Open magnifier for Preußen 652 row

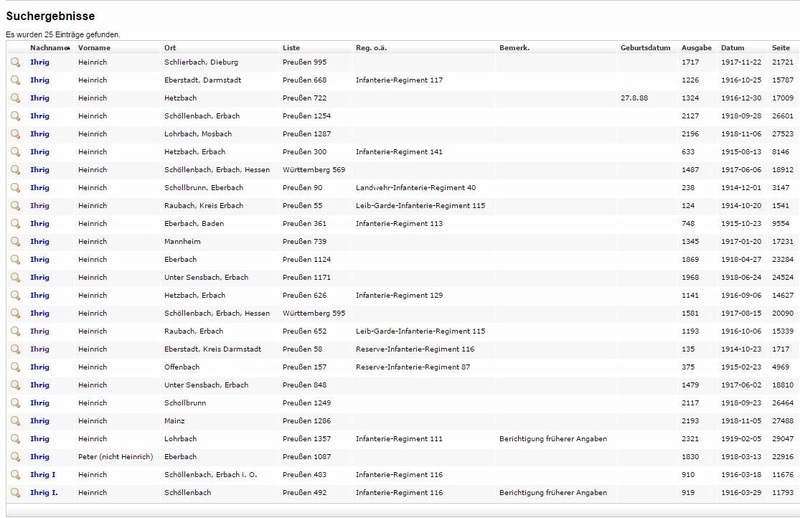pos(15,331)
